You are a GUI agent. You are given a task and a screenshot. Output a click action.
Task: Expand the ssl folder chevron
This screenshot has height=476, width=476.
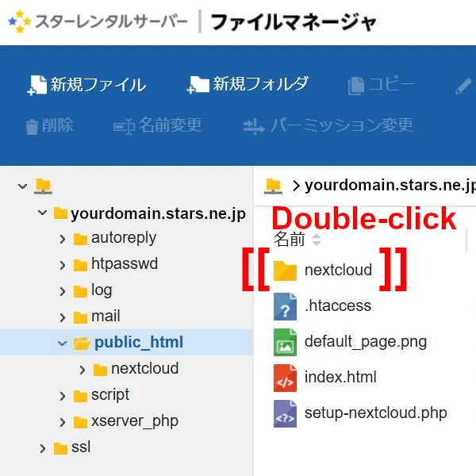pos(43,449)
